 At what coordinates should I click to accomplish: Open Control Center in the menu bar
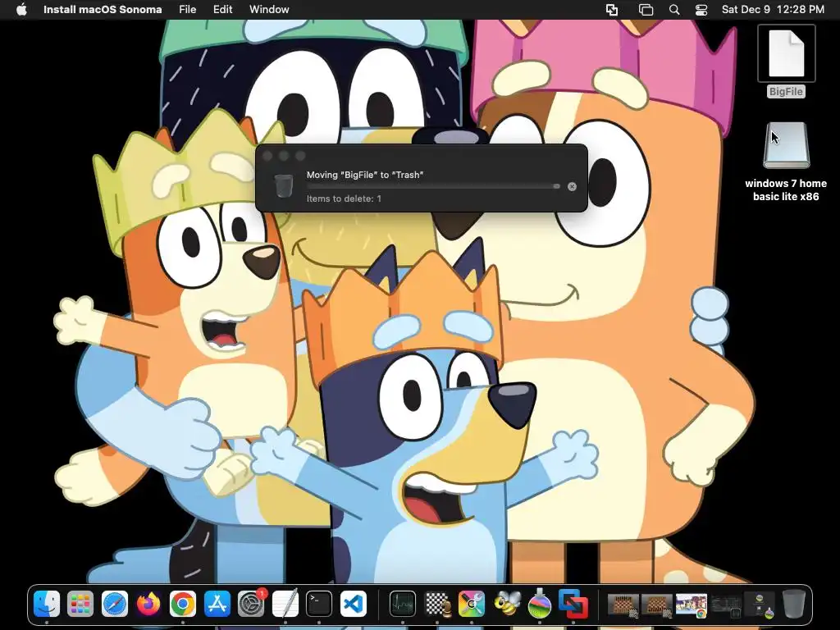click(701, 10)
